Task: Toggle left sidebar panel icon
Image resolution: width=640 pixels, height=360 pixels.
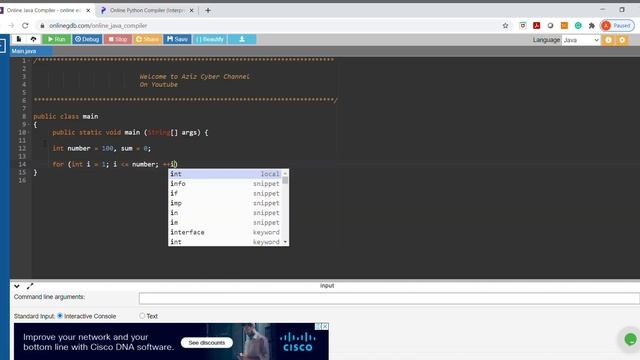Action: coord(2,45)
